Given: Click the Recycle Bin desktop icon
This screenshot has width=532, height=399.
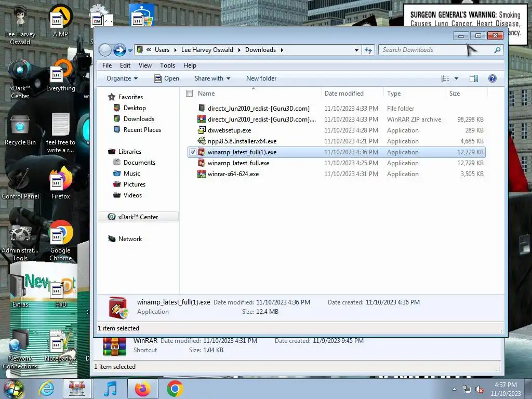Looking at the screenshot, I should coord(20,130).
